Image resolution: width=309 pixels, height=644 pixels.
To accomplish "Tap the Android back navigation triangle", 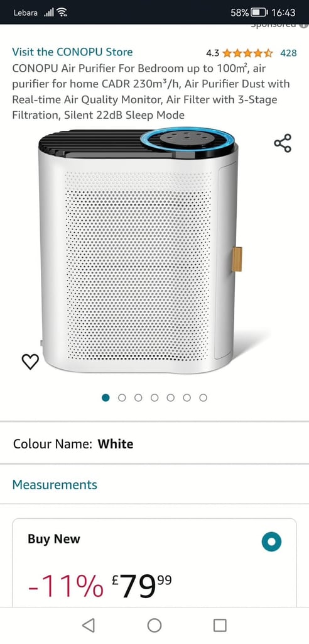I will 88,625.
